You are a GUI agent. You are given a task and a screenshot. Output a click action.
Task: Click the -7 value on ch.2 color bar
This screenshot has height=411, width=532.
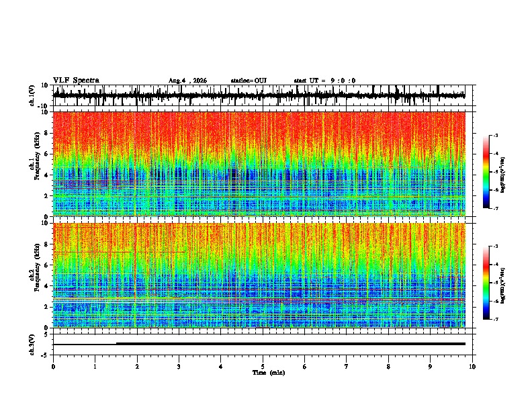coord(496,319)
